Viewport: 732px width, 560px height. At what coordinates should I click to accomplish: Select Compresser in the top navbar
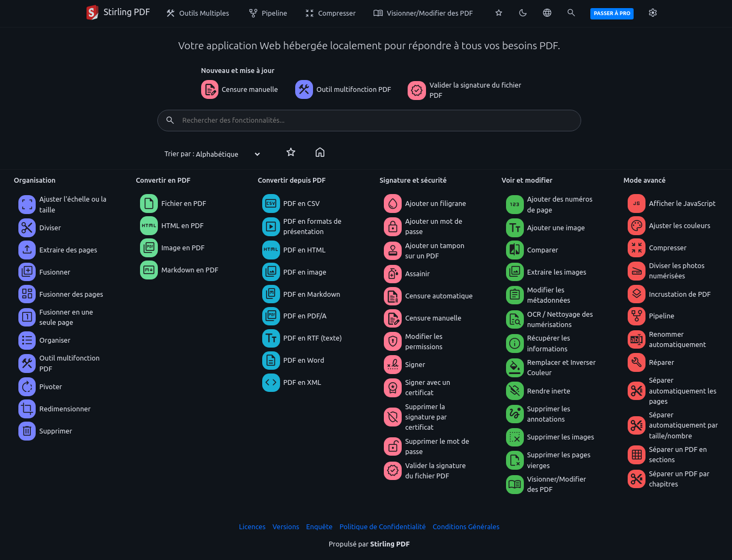[x=330, y=13]
